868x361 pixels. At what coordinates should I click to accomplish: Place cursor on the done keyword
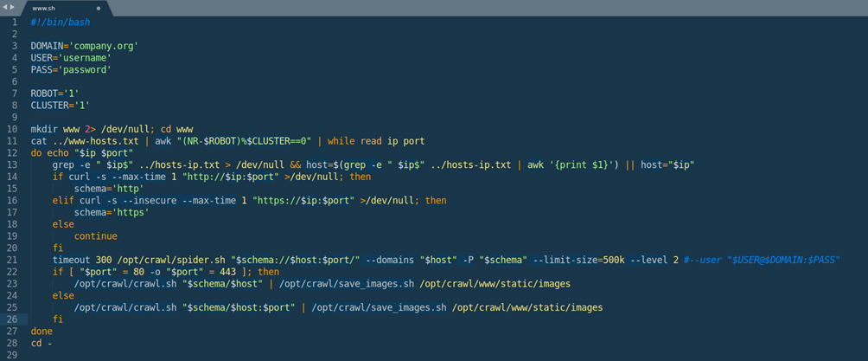(x=41, y=331)
